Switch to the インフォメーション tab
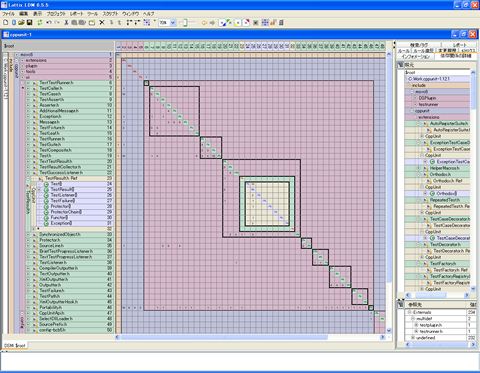480x373 pixels. click(x=416, y=57)
